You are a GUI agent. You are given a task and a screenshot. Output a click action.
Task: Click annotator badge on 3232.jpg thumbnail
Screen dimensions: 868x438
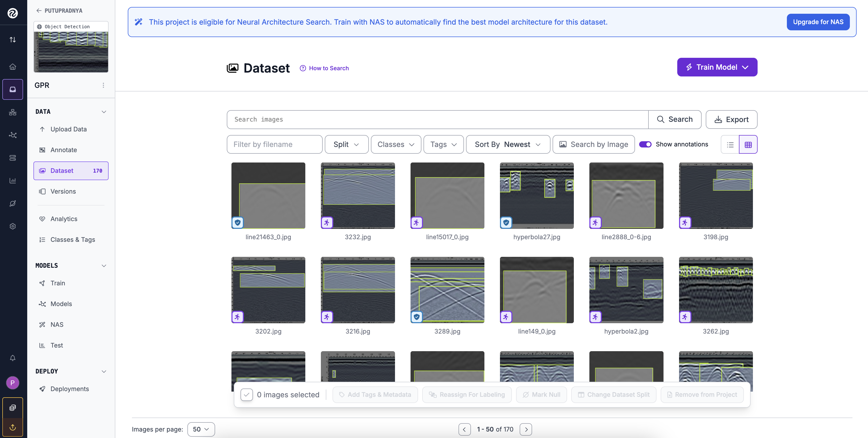coord(327,223)
